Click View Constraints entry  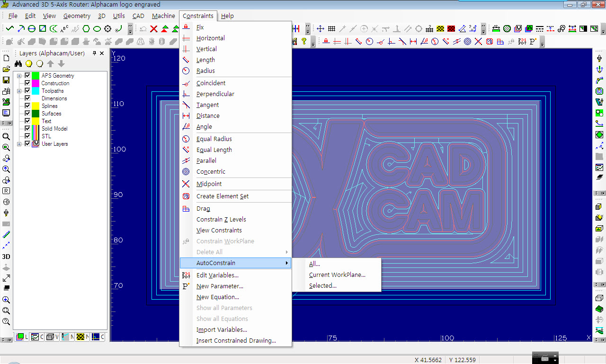[x=235, y=230]
